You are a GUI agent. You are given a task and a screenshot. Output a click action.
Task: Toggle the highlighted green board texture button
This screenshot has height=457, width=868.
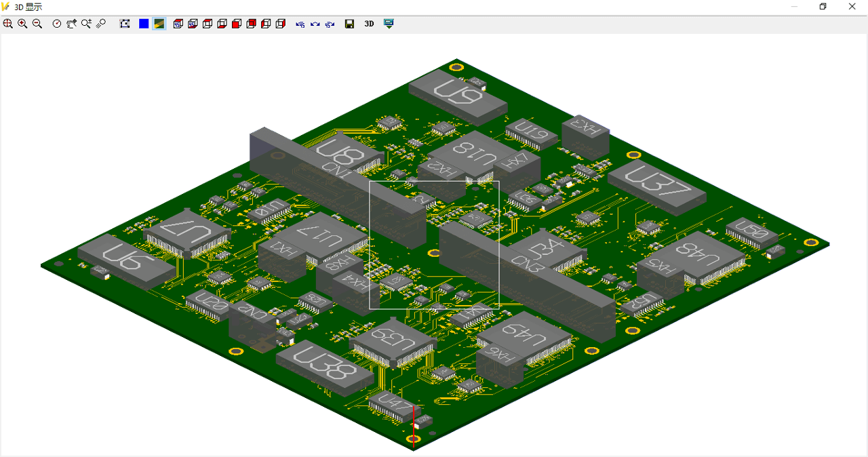159,24
